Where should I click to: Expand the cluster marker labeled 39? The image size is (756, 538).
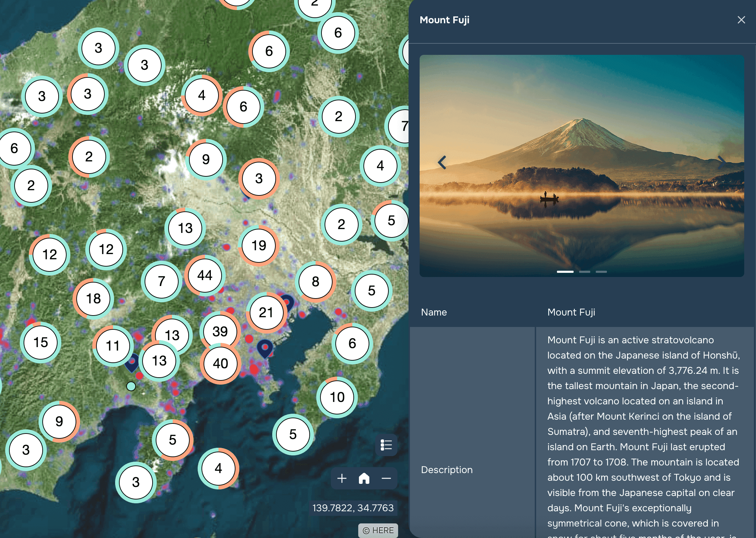[220, 331]
